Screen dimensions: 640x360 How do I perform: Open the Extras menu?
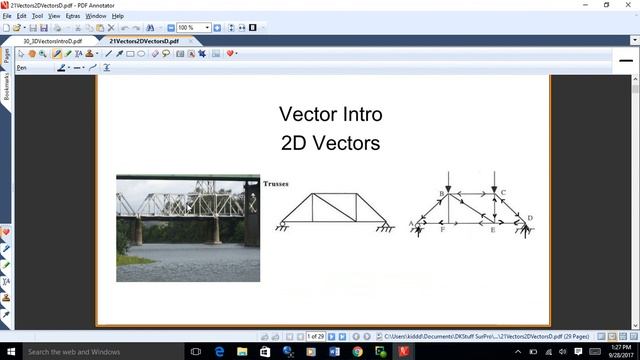[73, 16]
